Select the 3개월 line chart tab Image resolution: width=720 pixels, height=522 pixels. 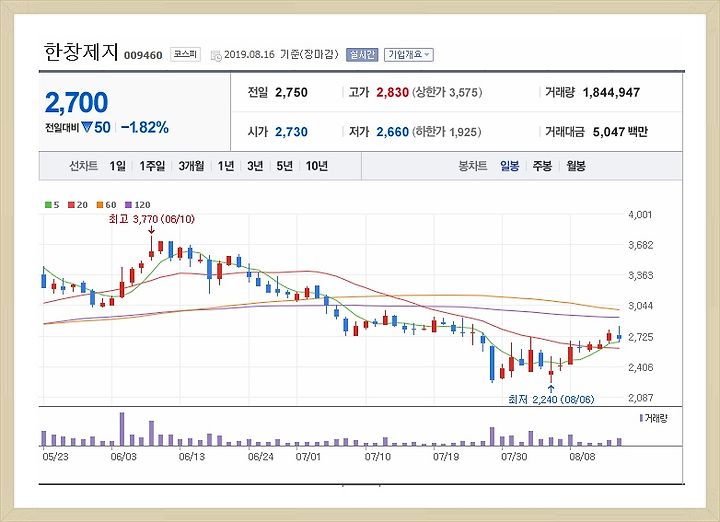(x=191, y=166)
